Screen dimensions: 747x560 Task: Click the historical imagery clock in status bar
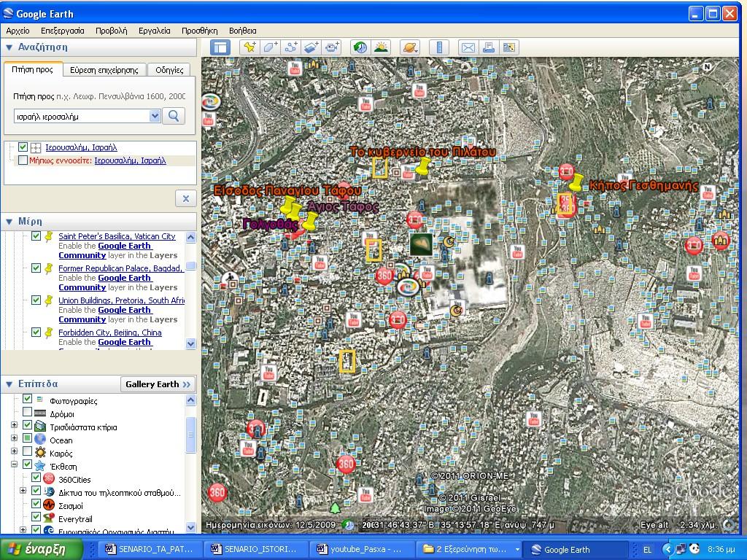point(349,525)
